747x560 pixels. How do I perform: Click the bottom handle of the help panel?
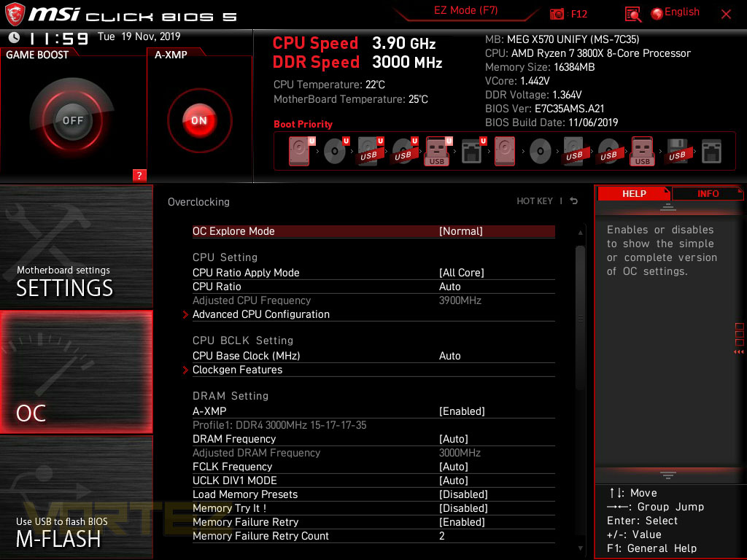coord(668,475)
